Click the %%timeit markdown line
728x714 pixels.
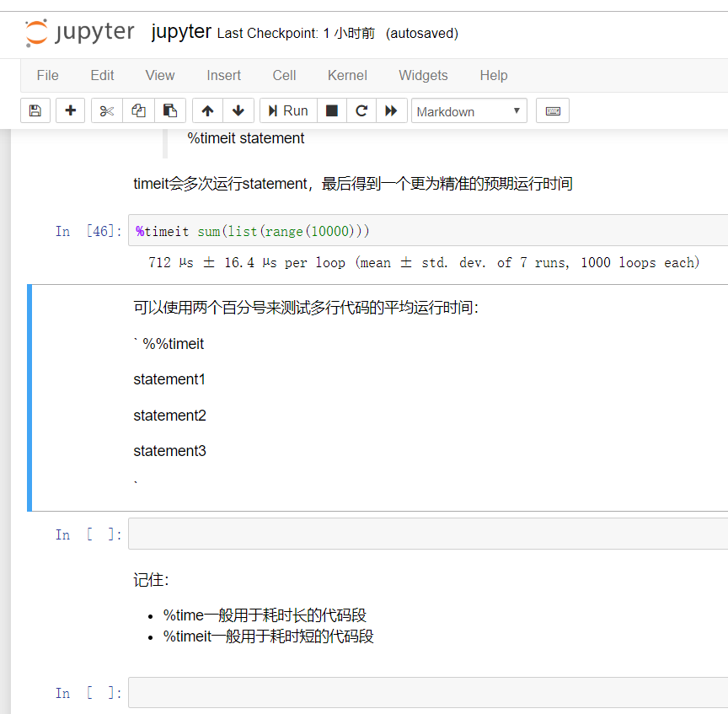(169, 344)
